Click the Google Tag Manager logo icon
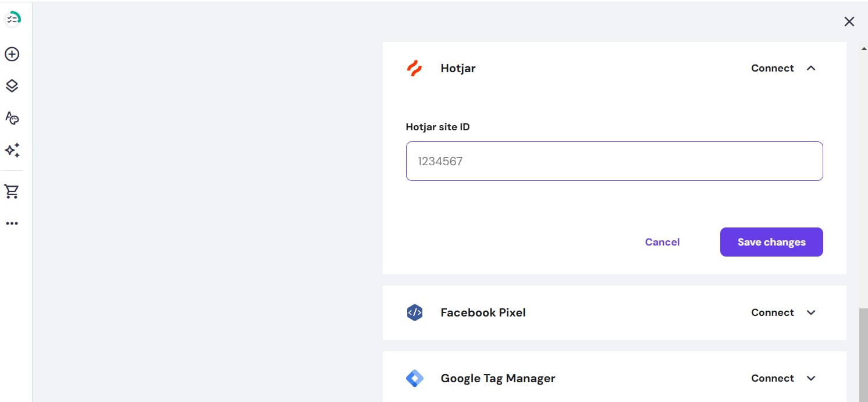Image resolution: width=868 pixels, height=402 pixels. click(414, 378)
